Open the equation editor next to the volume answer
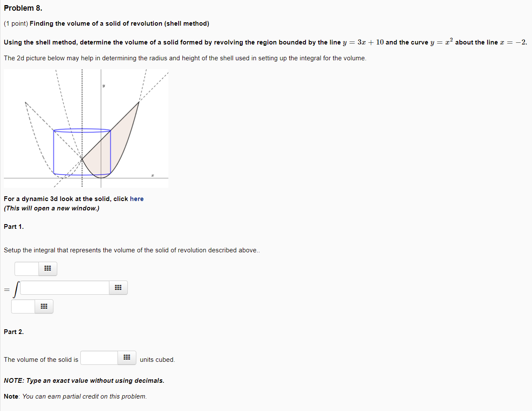This screenshot has height=411, width=532. pyautogui.click(x=126, y=358)
